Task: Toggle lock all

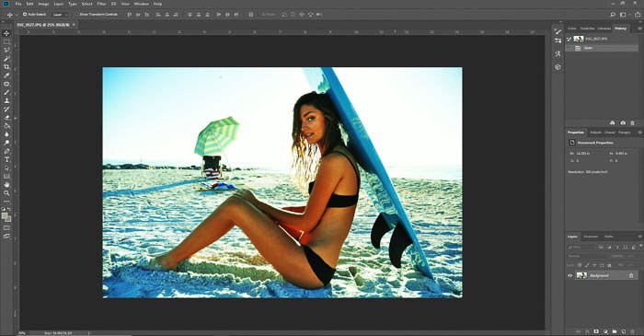Action: (609, 265)
